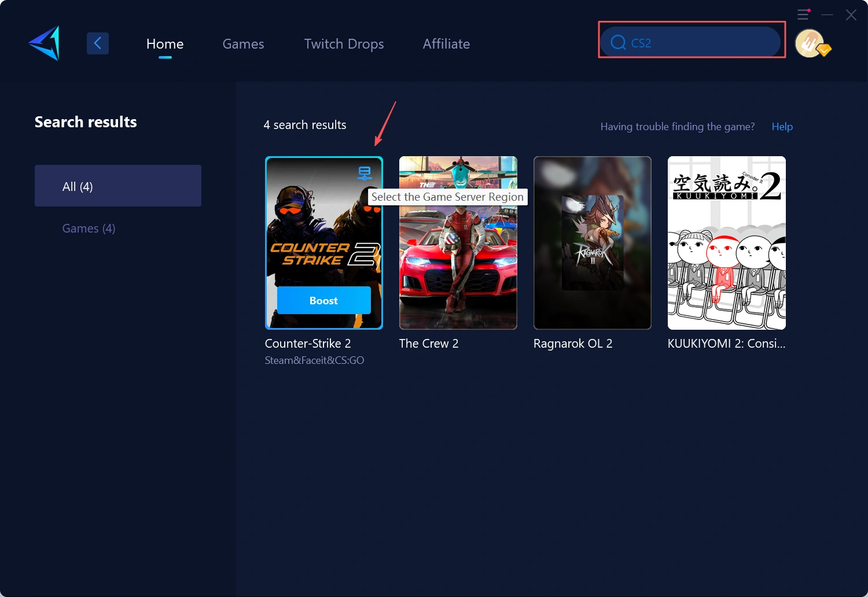Close the application window
This screenshot has width=868, height=597.
coord(851,15)
